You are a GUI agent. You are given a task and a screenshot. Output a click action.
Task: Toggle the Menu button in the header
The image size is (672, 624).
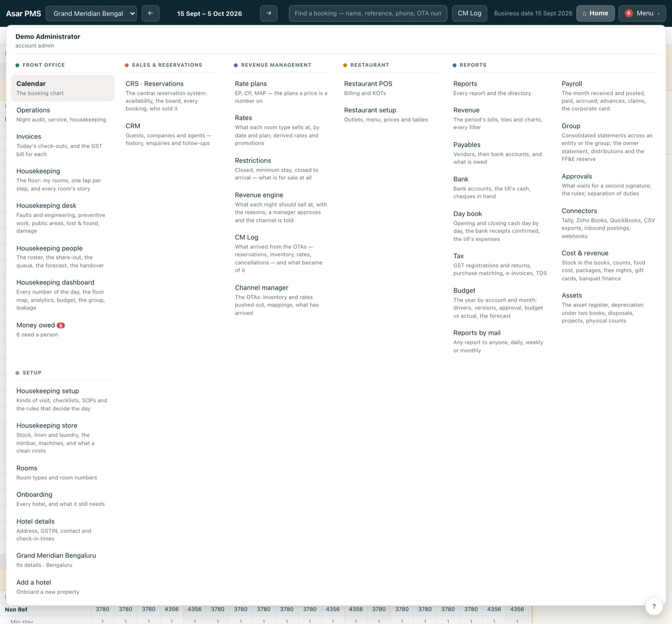(x=642, y=13)
